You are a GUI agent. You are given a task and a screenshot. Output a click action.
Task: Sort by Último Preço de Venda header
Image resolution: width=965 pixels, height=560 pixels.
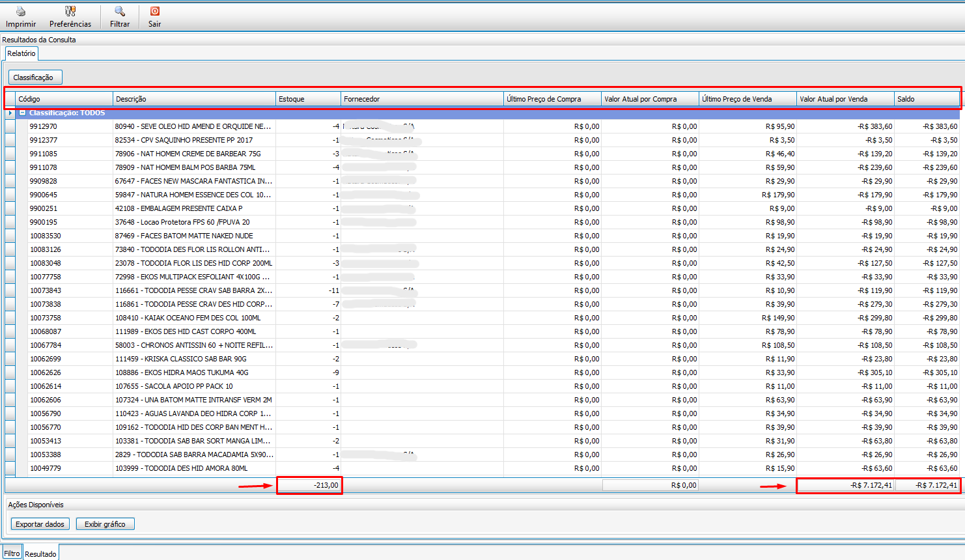748,99
